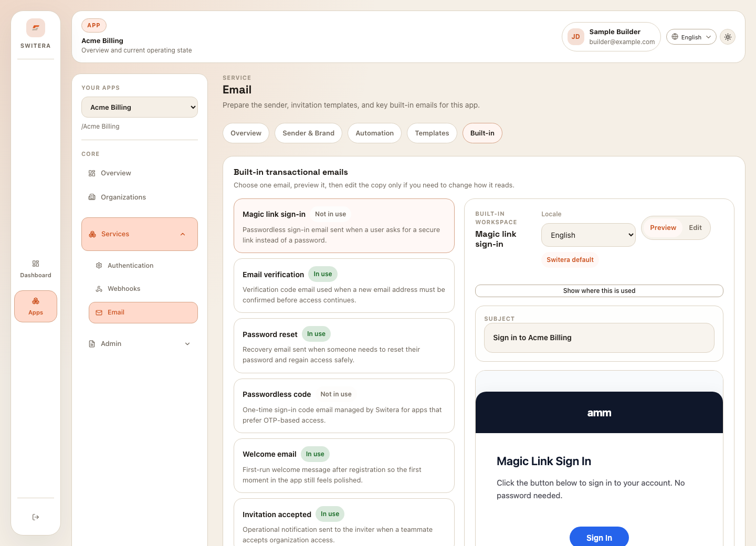The width and height of the screenshot is (756, 546).
Task: Click the globe icon in language selector
Action: coord(675,37)
